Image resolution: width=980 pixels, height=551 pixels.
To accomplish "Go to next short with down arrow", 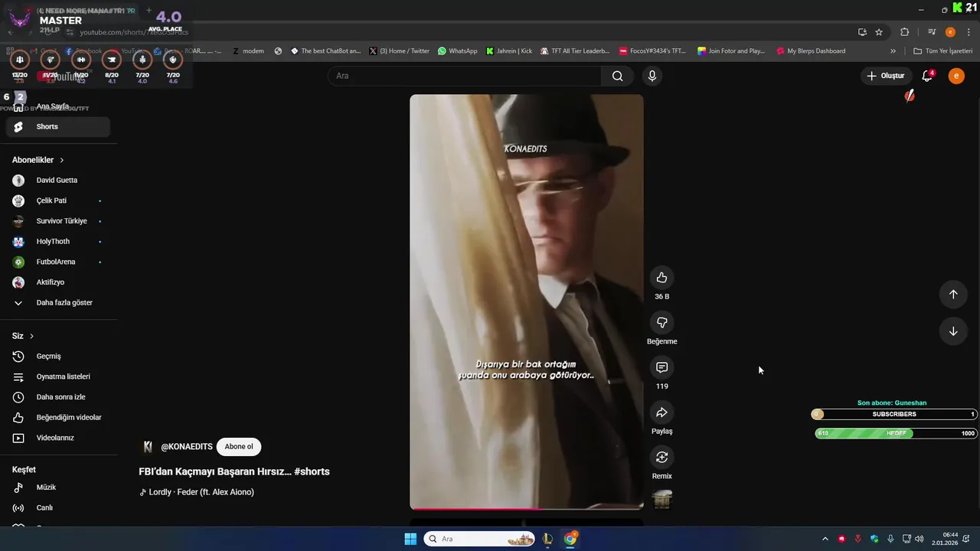I will (x=953, y=331).
